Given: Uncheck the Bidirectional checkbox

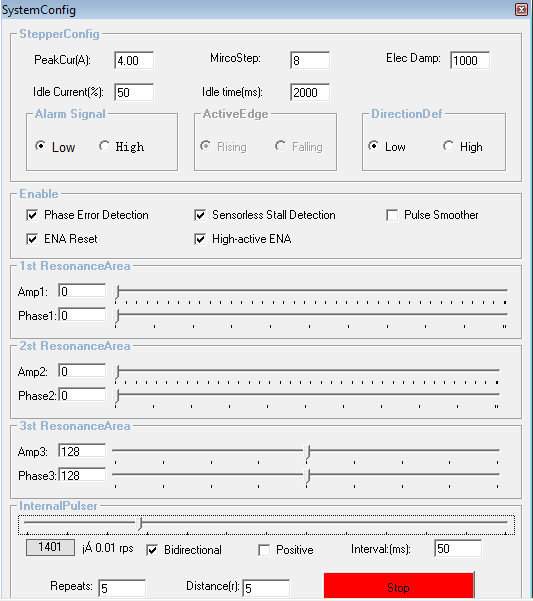Looking at the screenshot, I should tap(152, 550).
